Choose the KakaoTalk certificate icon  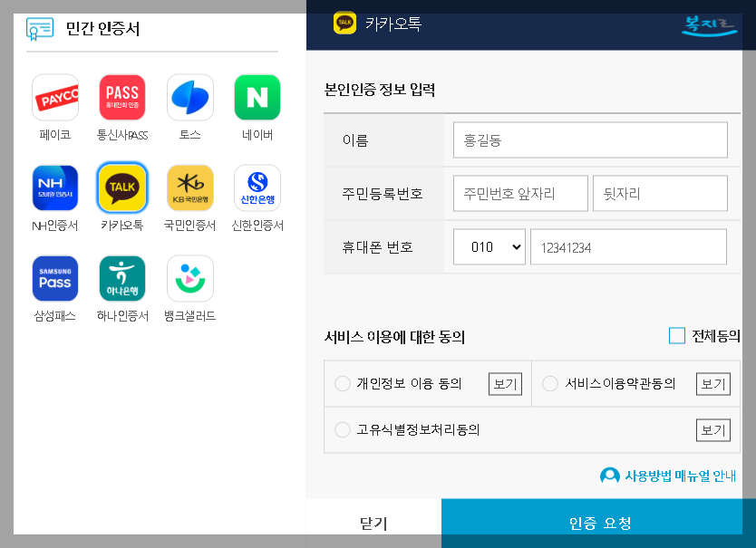(x=122, y=188)
